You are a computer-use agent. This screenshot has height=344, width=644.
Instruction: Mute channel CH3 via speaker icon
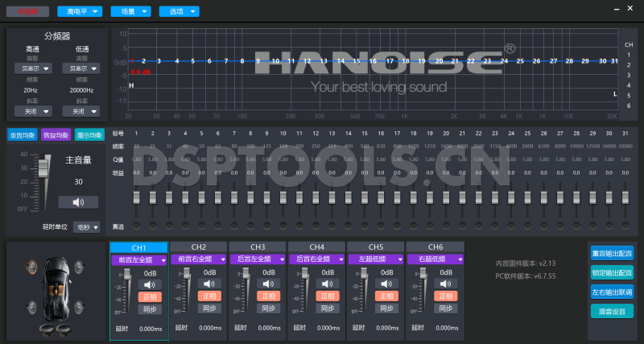point(269,284)
